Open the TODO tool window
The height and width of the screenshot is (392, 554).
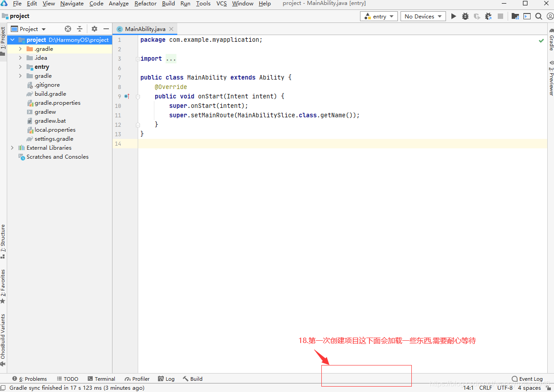[x=68, y=379]
